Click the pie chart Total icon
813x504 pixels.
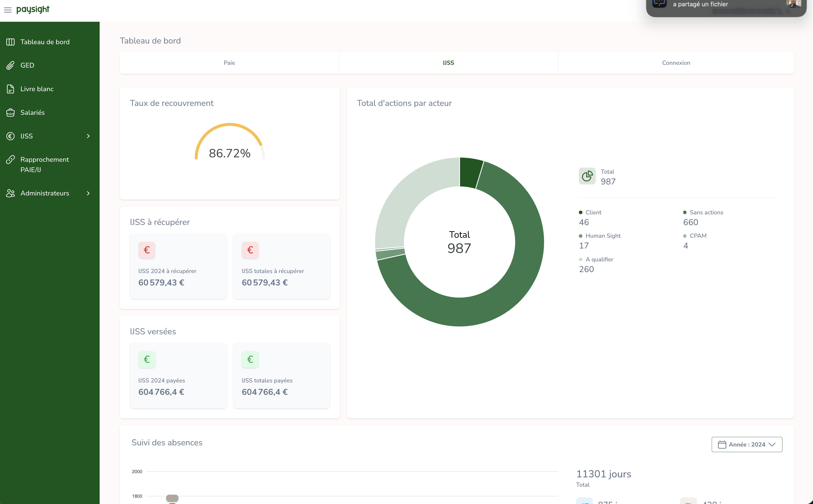click(587, 176)
